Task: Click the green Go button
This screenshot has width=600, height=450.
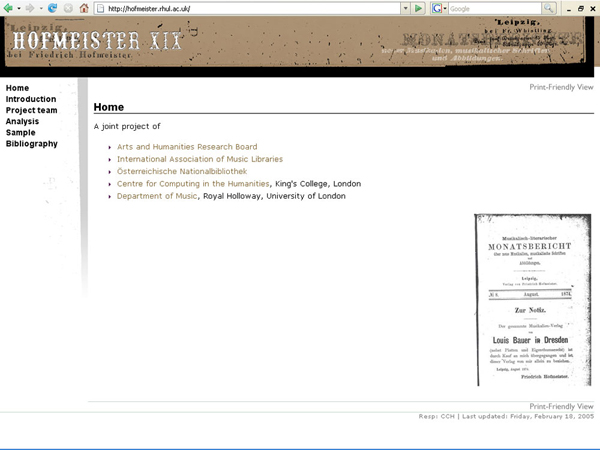Action: tap(418, 8)
